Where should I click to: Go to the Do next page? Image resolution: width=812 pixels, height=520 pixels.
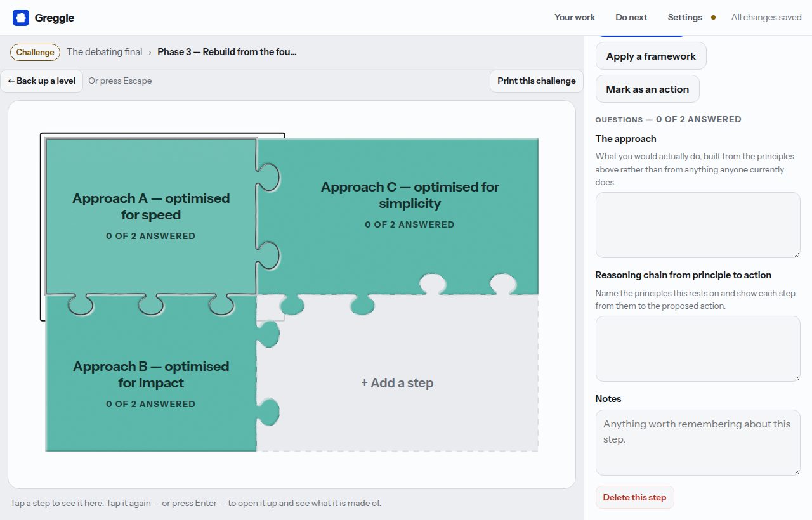click(631, 17)
